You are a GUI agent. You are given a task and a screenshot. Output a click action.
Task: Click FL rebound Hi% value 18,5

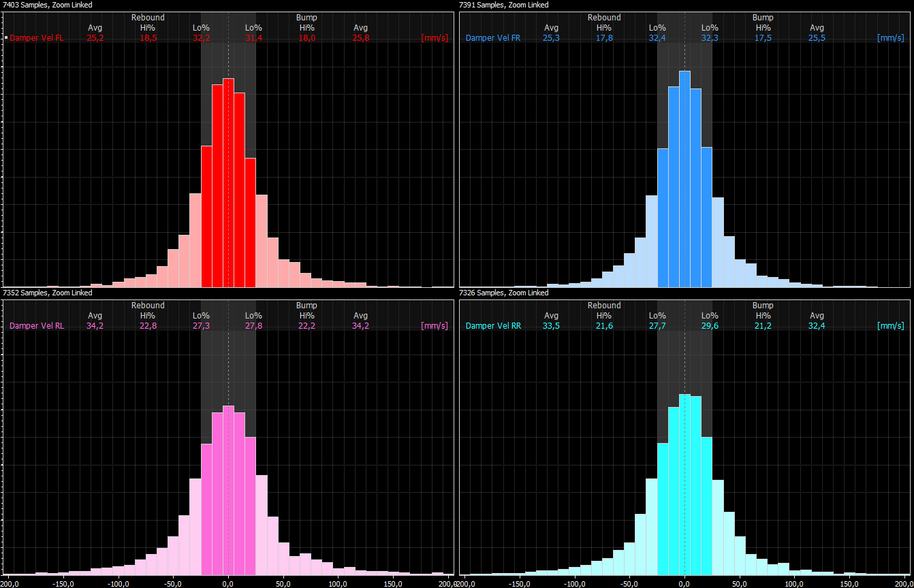[x=148, y=38]
